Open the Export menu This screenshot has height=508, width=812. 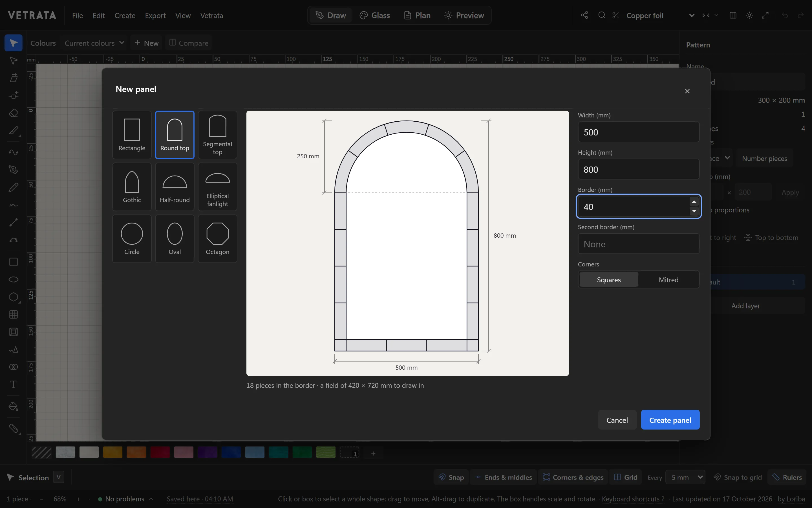tap(155, 16)
